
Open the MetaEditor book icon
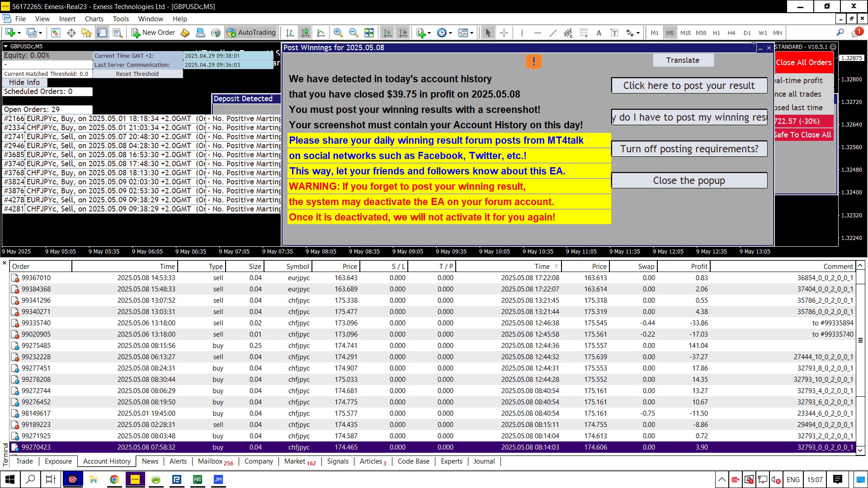185,33
